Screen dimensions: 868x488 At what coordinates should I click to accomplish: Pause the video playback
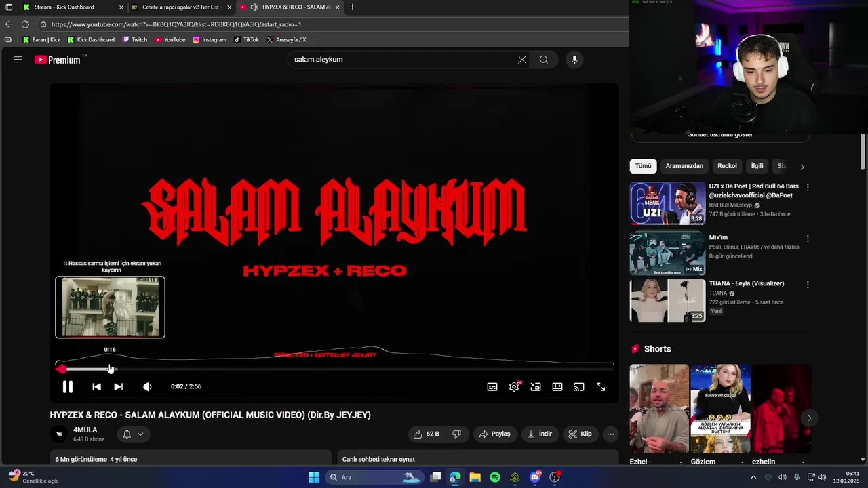click(68, 387)
